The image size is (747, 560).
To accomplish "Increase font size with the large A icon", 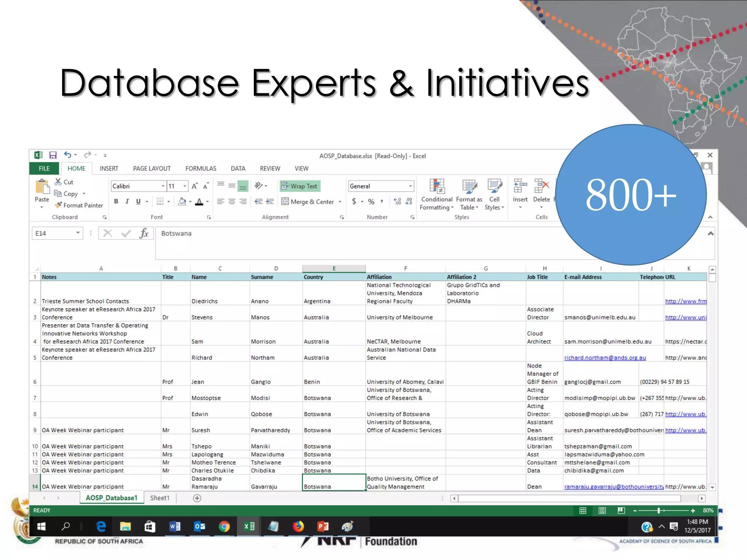I will pyautogui.click(x=195, y=186).
